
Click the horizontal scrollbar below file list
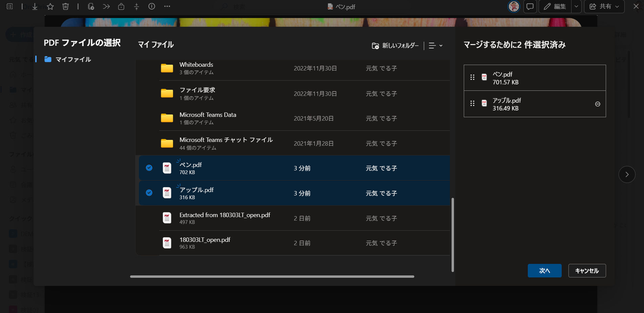(272, 276)
